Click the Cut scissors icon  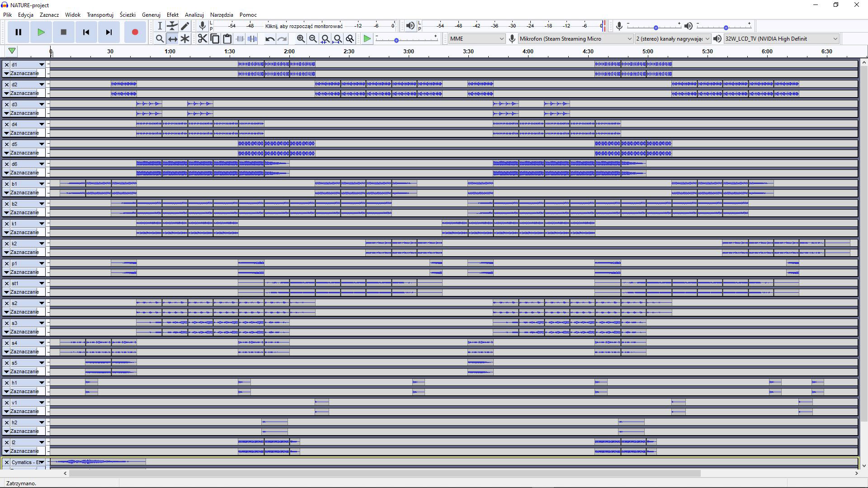(202, 39)
